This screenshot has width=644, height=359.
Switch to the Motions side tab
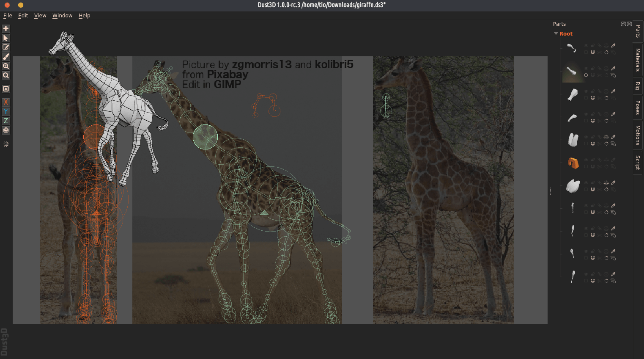coord(638,135)
